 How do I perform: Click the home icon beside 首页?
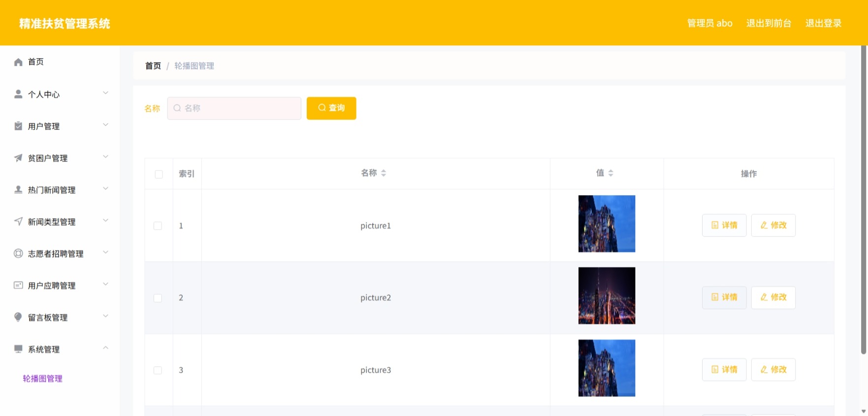pyautogui.click(x=18, y=62)
